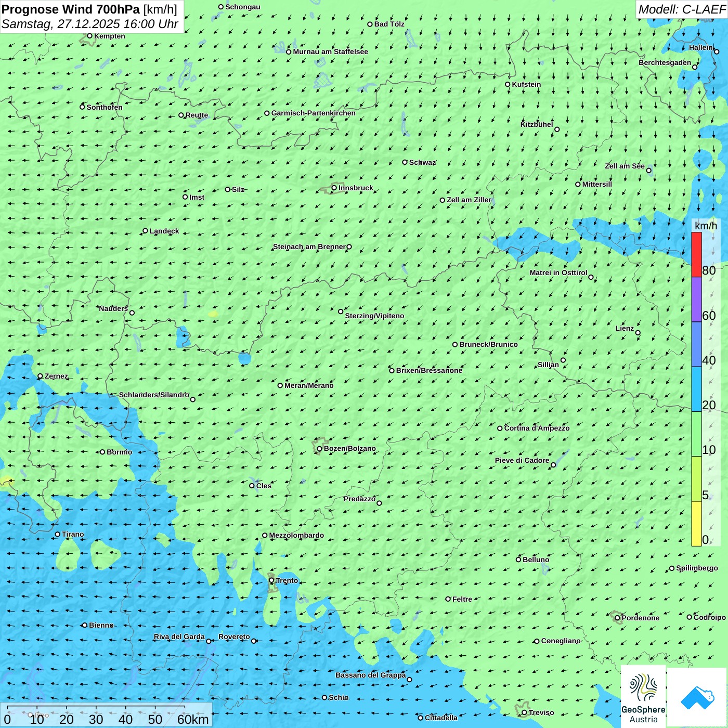Click the Riva del Garda marker

[209, 641]
